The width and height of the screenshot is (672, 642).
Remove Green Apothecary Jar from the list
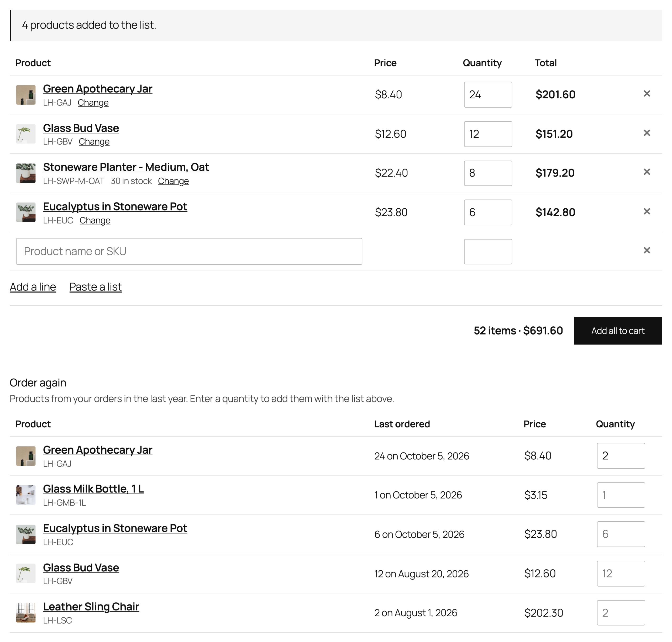coord(647,94)
